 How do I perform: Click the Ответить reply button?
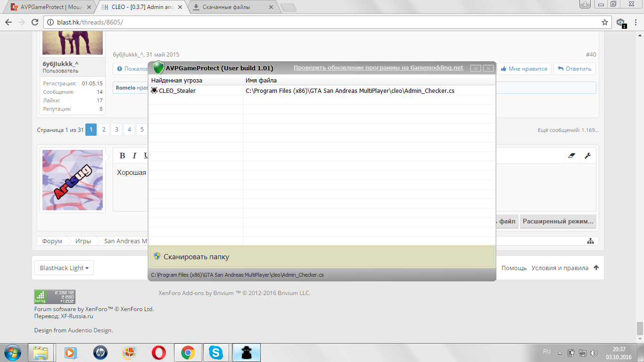coord(574,69)
